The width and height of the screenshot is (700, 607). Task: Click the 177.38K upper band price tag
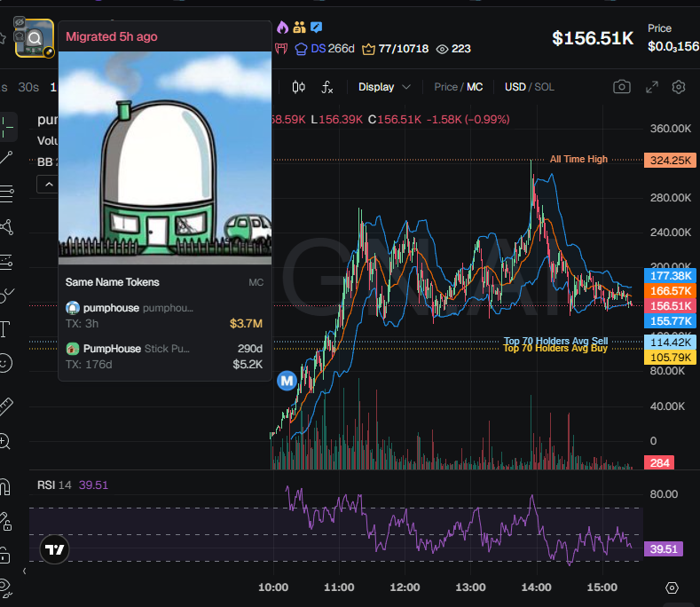pyautogui.click(x=670, y=276)
